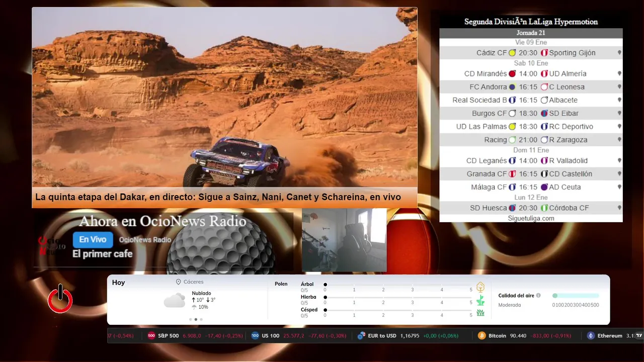Open the Calidad del aire info icon

tap(538, 296)
